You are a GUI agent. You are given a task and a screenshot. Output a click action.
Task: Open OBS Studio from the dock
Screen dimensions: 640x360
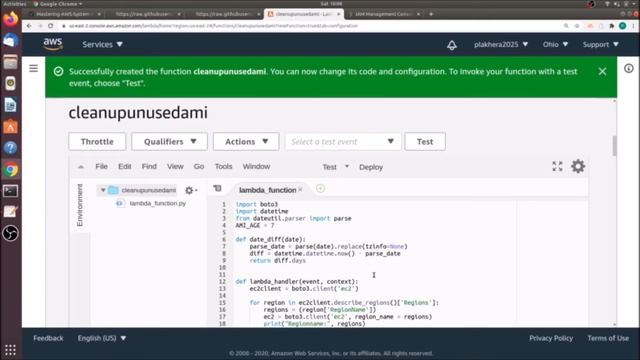click(11, 233)
